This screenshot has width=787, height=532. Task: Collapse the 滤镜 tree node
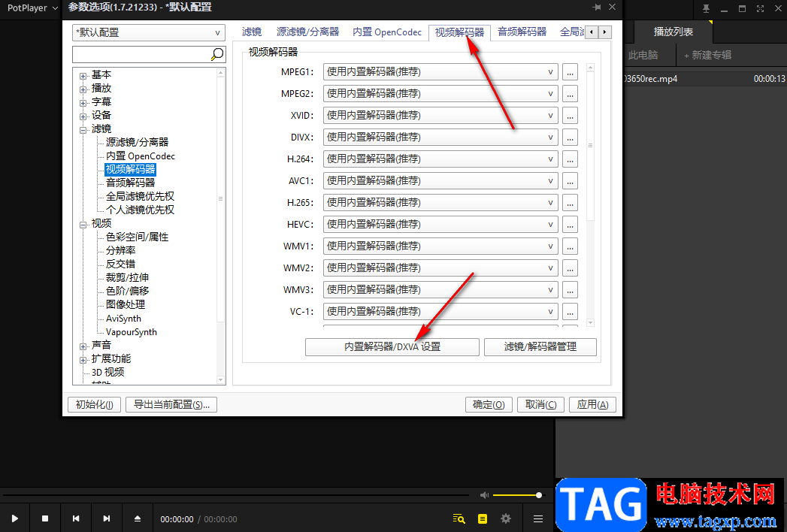click(83, 130)
